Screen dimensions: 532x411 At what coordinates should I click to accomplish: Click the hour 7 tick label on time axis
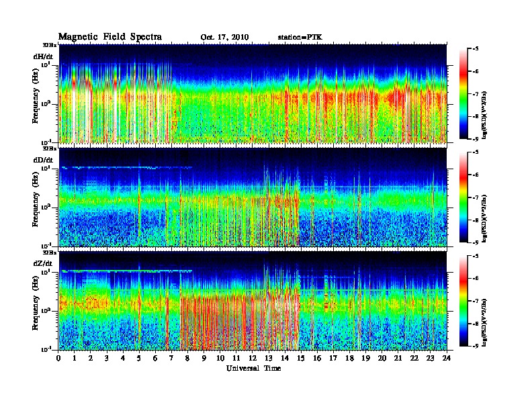click(x=171, y=358)
